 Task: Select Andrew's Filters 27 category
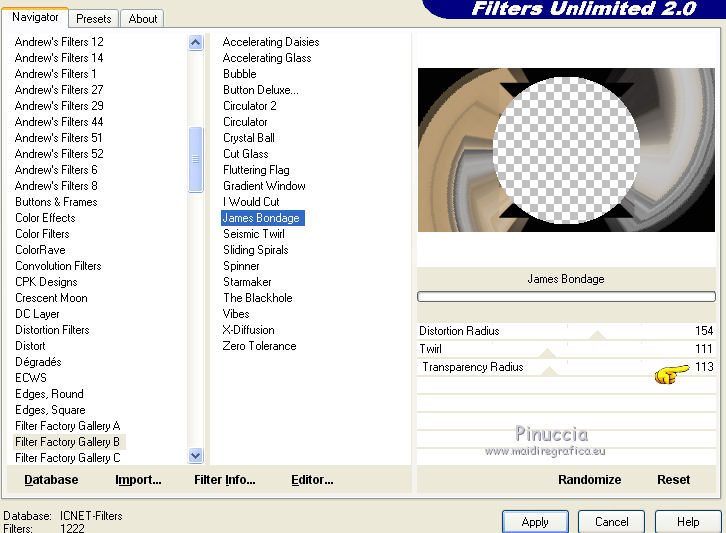tap(59, 90)
